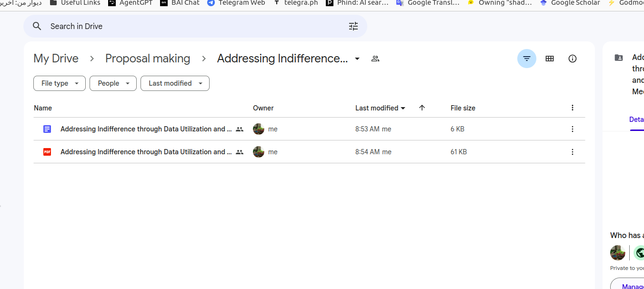Click shared people icon beside folder title
This screenshot has width=644, height=289.
(375, 59)
